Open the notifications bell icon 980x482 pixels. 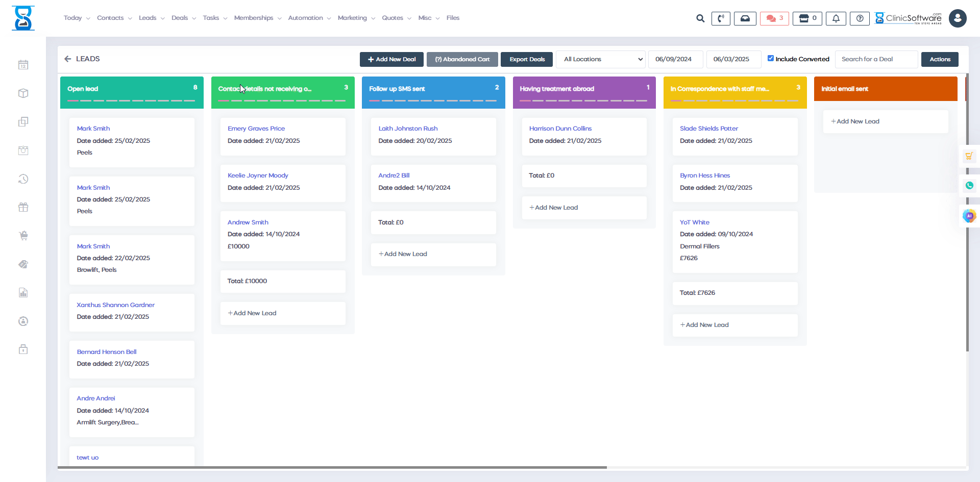click(836, 18)
